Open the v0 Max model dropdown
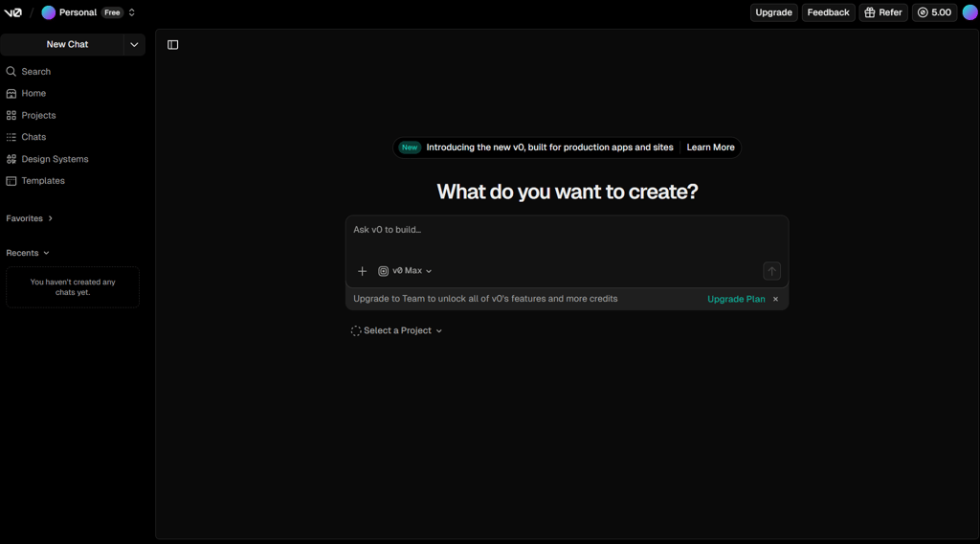980x544 pixels. point(405,271)
